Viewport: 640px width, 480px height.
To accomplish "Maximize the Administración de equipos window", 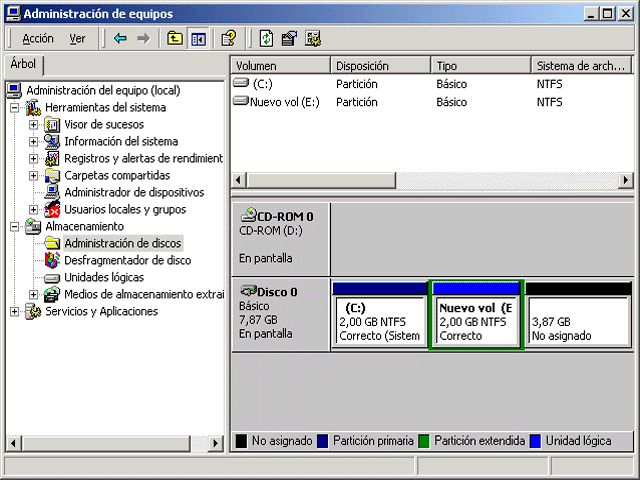I will [x=607, y=13].
